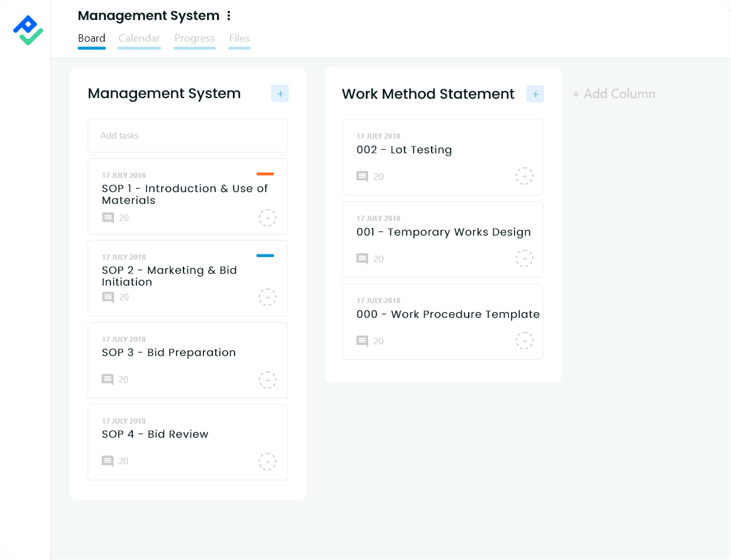Click the 17 JULY 2018 date on SOP 1 card
Image resolution: width=731 pixels, height=560 pixels.
click(x=123, y=176)
